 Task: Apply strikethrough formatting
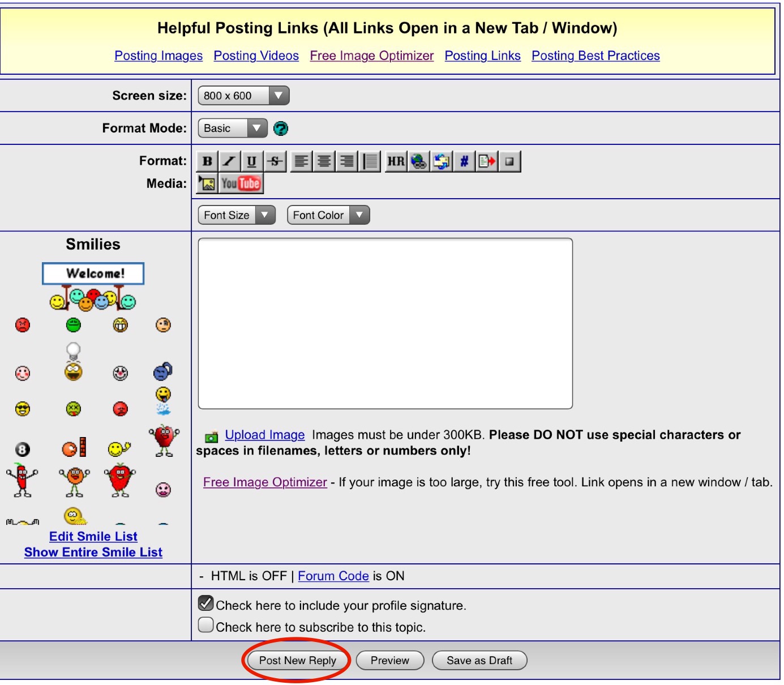(275, 161)
